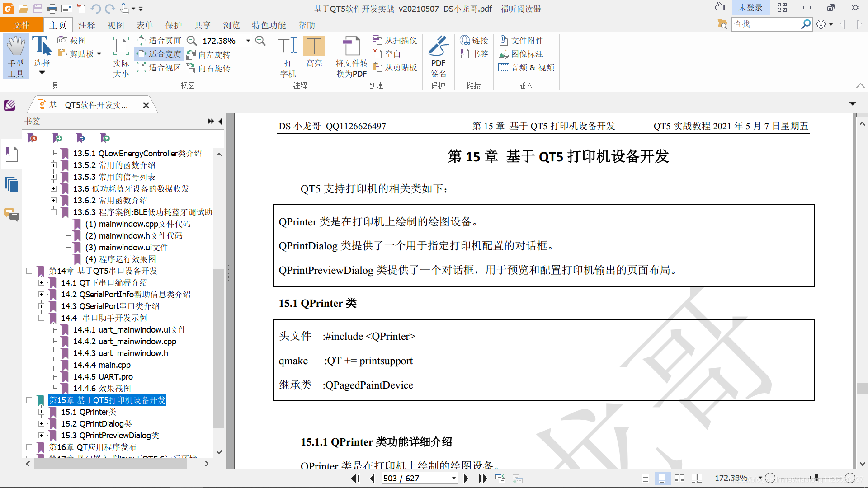This screenshot has height=488, width=868.
Task: Click the 未登录 (Not logged in) button
Action: [750, 8]
